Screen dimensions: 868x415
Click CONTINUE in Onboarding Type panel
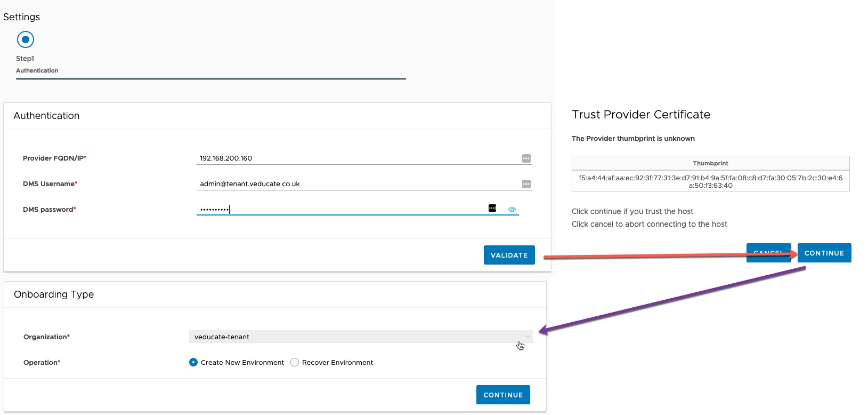503,395
